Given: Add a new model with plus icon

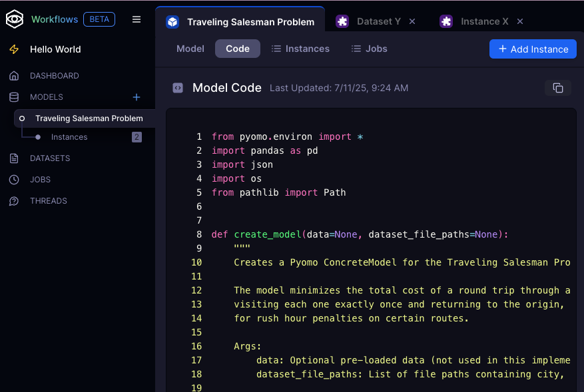Looking at the screenshot, I should [x=137, y=97].
